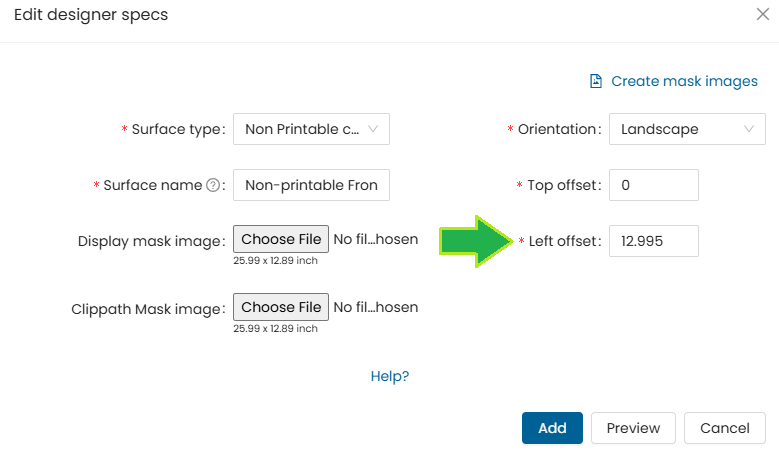
Task: Choose File for Display mask image
Action: (281, 239)
